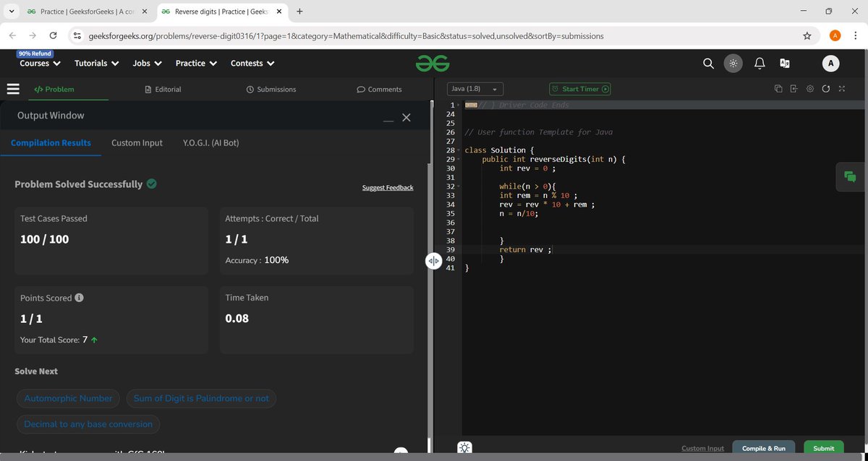Click the language translate icon
This screenshot has height=461, width=868.
tap(785, 64)
